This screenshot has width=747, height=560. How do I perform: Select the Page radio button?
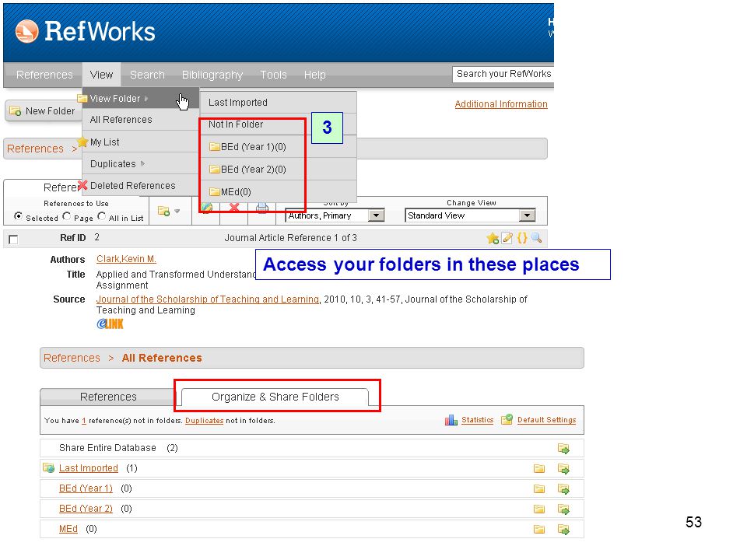(x=67, y=215)
